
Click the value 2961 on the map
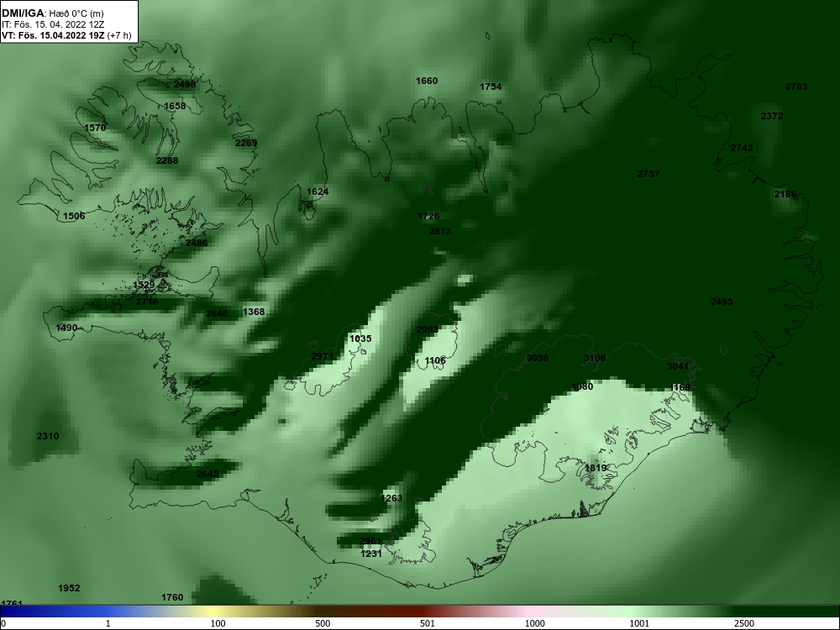point(370,542)
